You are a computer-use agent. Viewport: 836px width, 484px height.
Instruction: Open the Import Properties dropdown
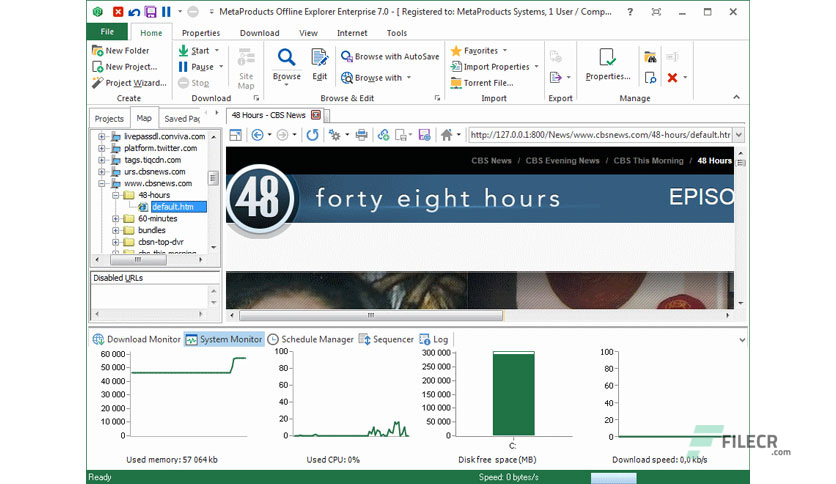(x=536, y=67)
